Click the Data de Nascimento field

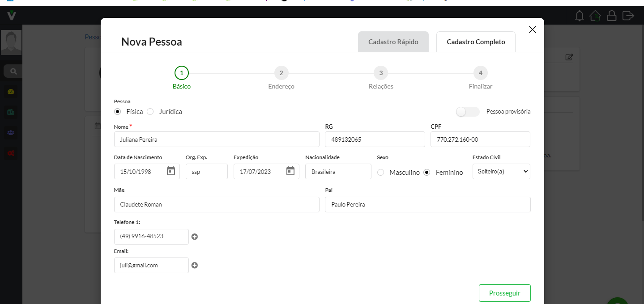[x=147, y=171]
